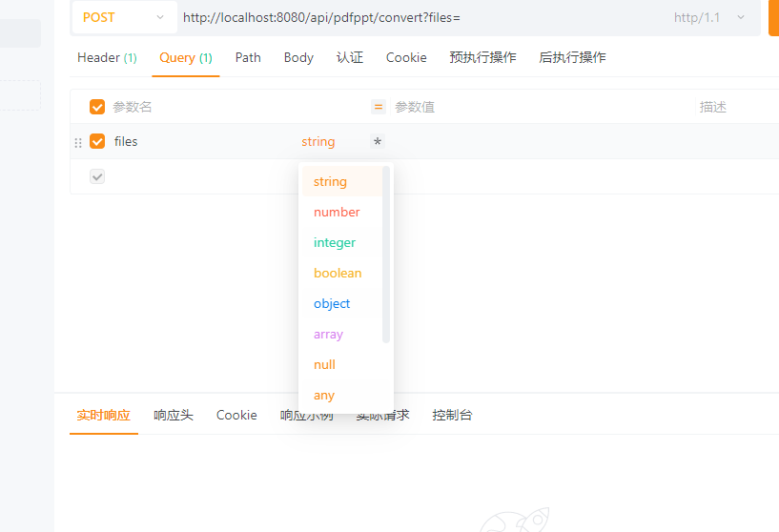Open the 控制台 tab
This screenshot has height=532, width=779.
(452, 416)
